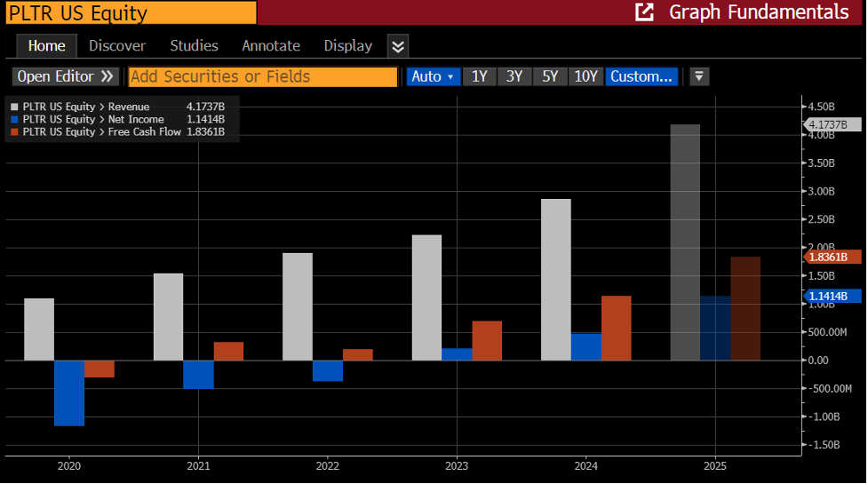Click the 2024 free cash flow bar

tap(616, 328)
